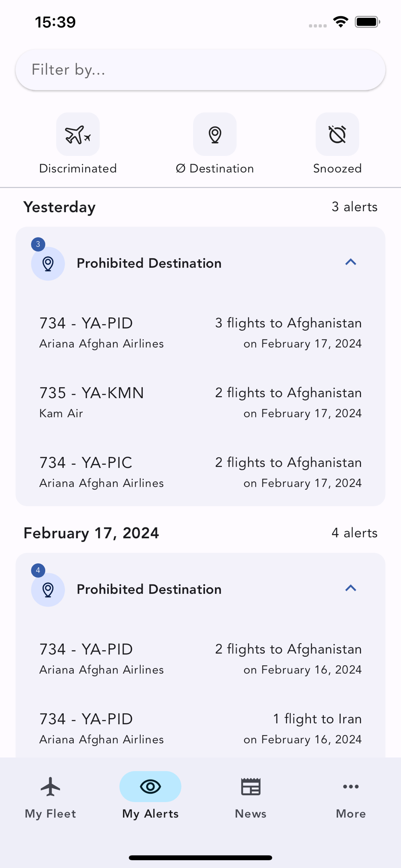
Task: Open the News newspaper icon
Action: [x=251, y=786]
